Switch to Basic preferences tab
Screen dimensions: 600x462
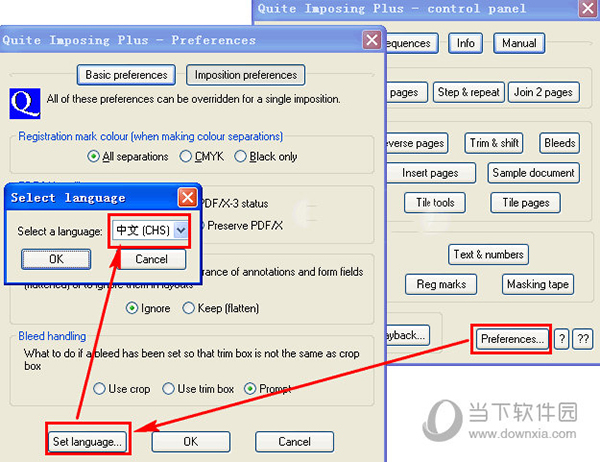click(x=126, y=75)
